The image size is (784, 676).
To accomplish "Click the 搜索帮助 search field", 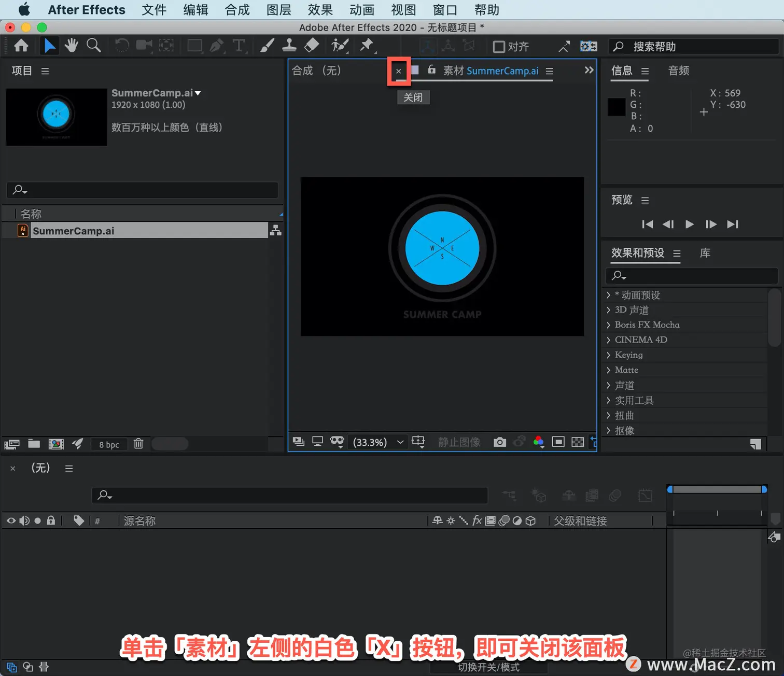I will pos(694,47).
